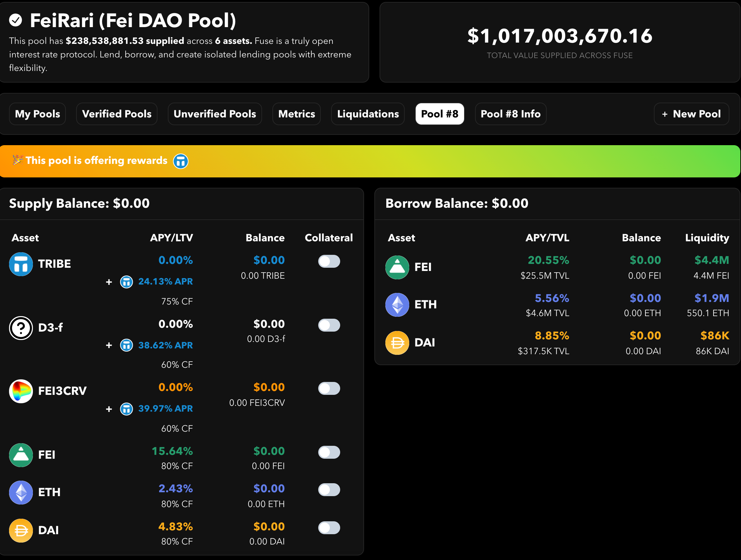Toggle DAI collateral switch
The width and height of the screenshot is (741, 560).
click(x=329, y=528)
